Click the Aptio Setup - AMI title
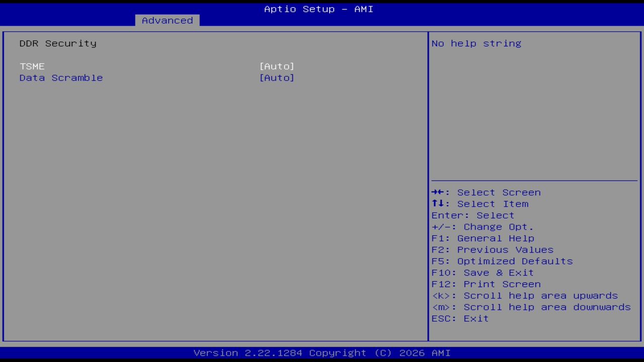644x362 pixels. (319, 9)
